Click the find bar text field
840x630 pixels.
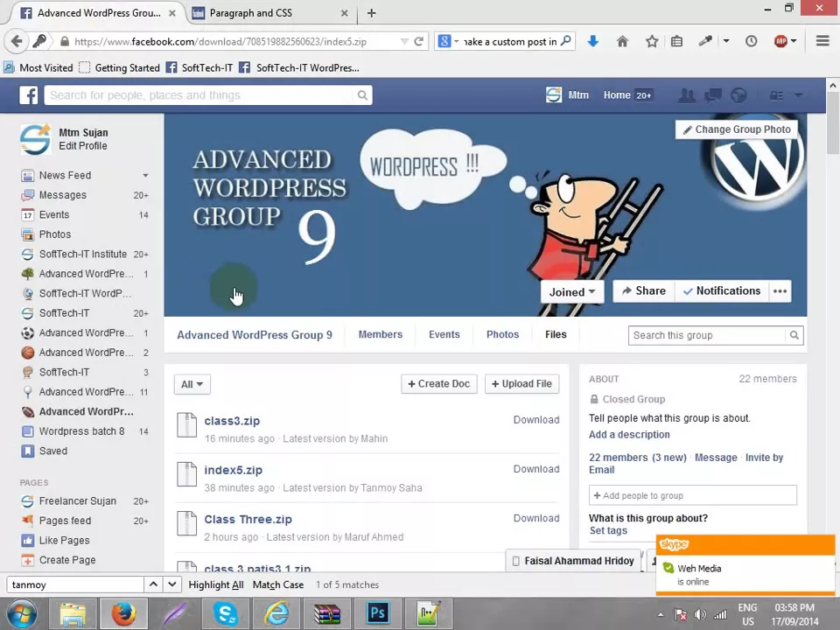click(75, 584)
